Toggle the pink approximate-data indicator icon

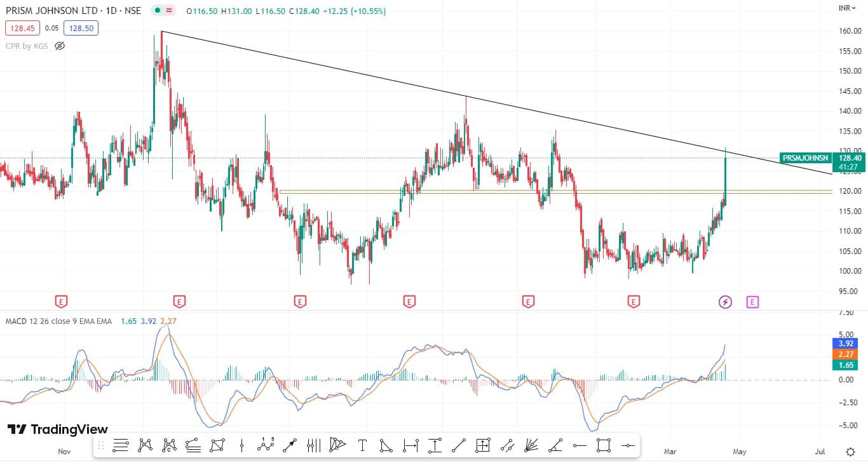click(169, 11)
